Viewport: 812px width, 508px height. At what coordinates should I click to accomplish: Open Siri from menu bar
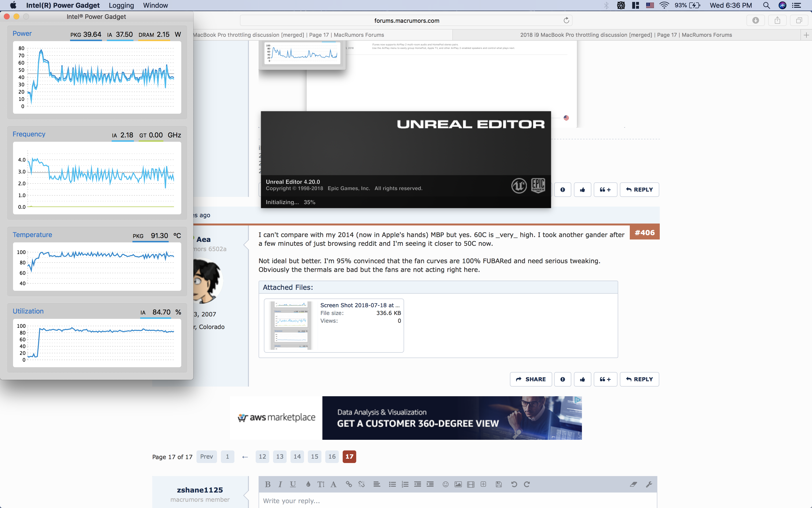click(x=783, y=5)
